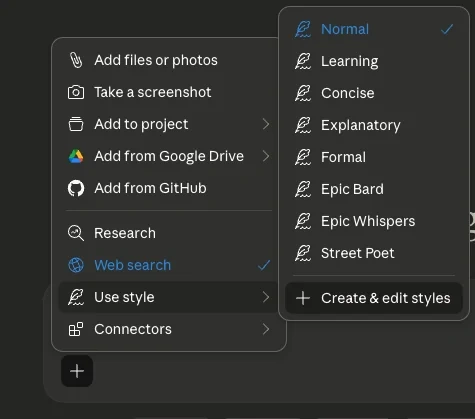
Task: Toggle Web search off via its checkmark
Action: 264,265
